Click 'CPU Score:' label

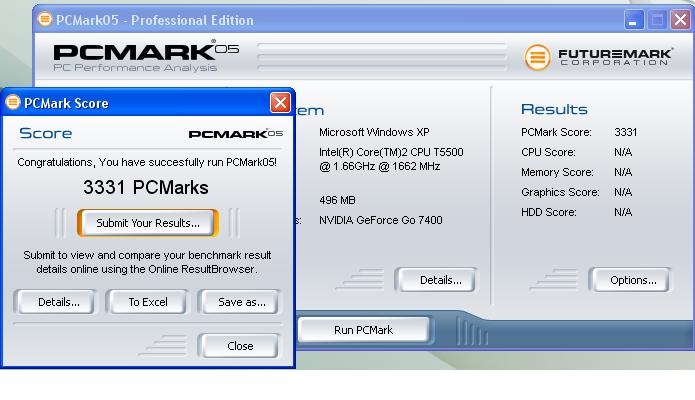coord(548,152)
